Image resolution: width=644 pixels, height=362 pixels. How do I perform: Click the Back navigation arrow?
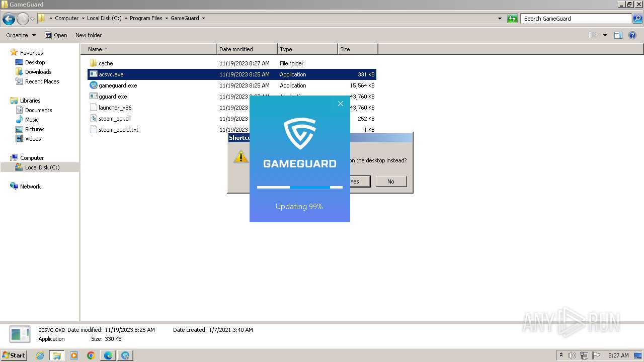coord(9,19)
